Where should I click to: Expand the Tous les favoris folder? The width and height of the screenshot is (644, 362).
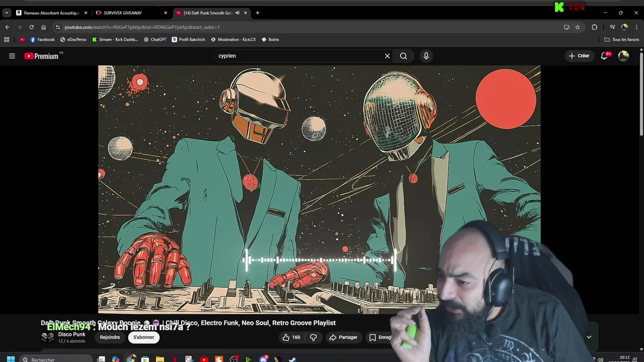pyautogui.click(x=622, y=39)
